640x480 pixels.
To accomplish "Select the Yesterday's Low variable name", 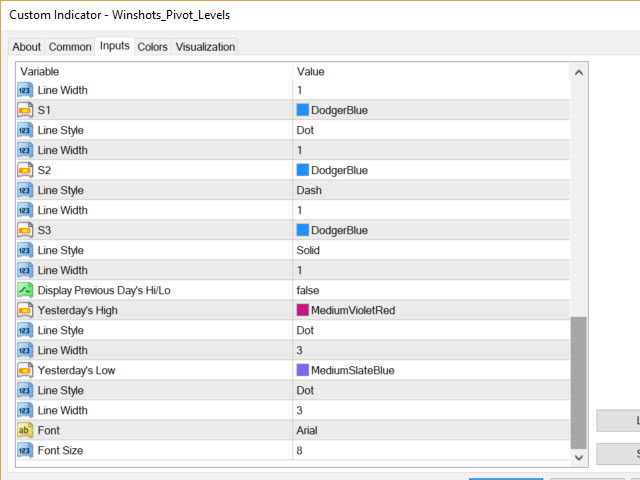I will pyautogui.click(x=76, y=370).
